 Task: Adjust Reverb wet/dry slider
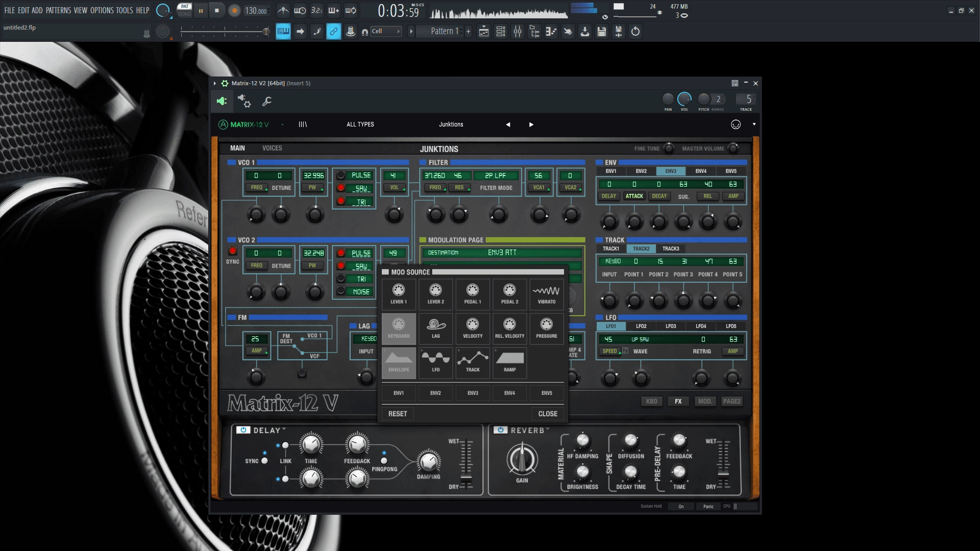[723, 473]
